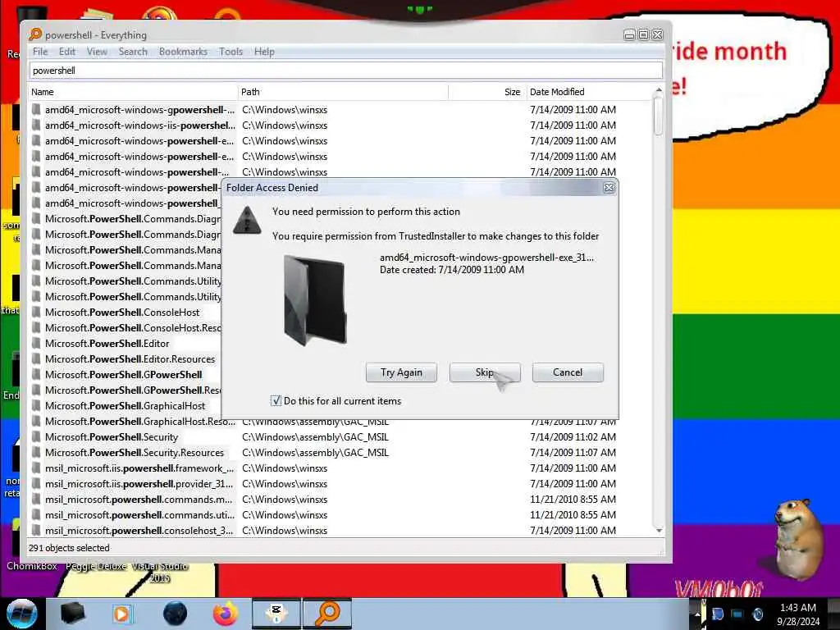Open the Tools menu in Everything
The width and height of the screenshot is (840, 630).
point(231,52)
